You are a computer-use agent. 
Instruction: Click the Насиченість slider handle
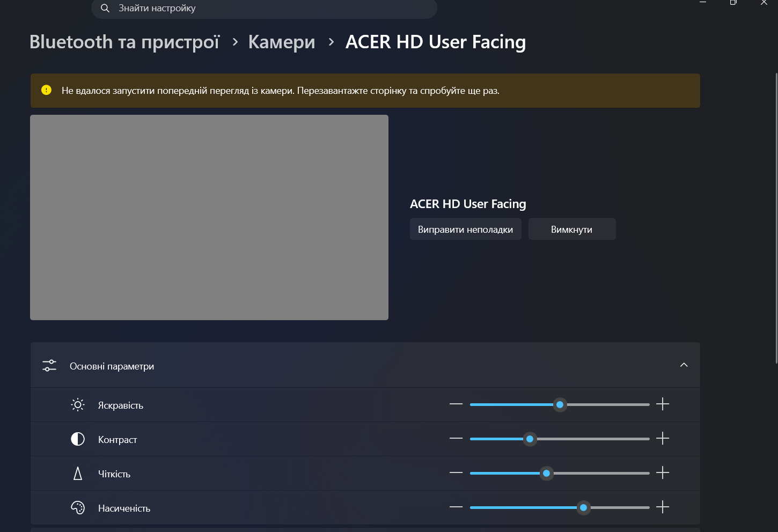click(583, 507)
